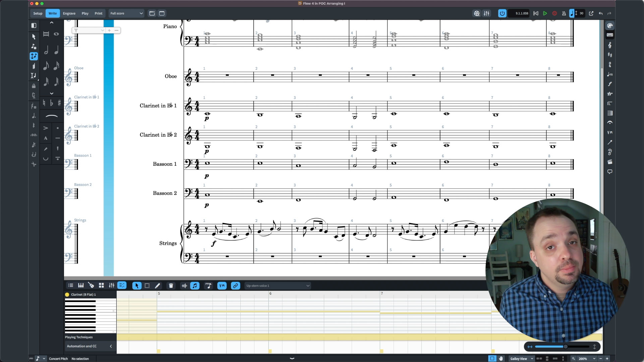Open the Mixer icon in the top toolbar
This screenshot has height=362, width=644.
(487, 13)
